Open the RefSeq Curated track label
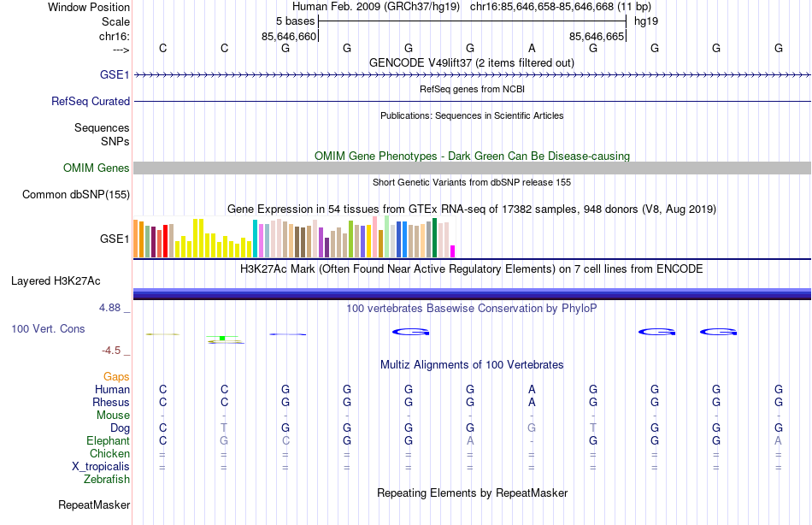Viewport: 812px width, 525px height. 90,101
